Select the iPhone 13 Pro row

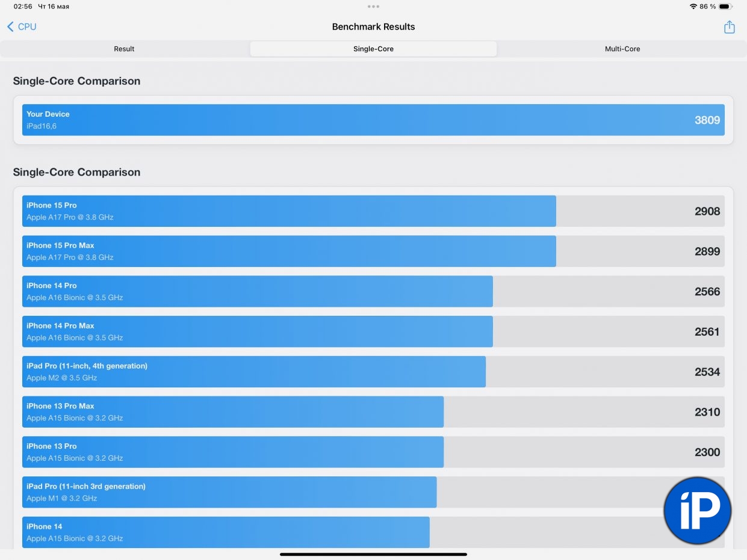(x=373, y=452)
